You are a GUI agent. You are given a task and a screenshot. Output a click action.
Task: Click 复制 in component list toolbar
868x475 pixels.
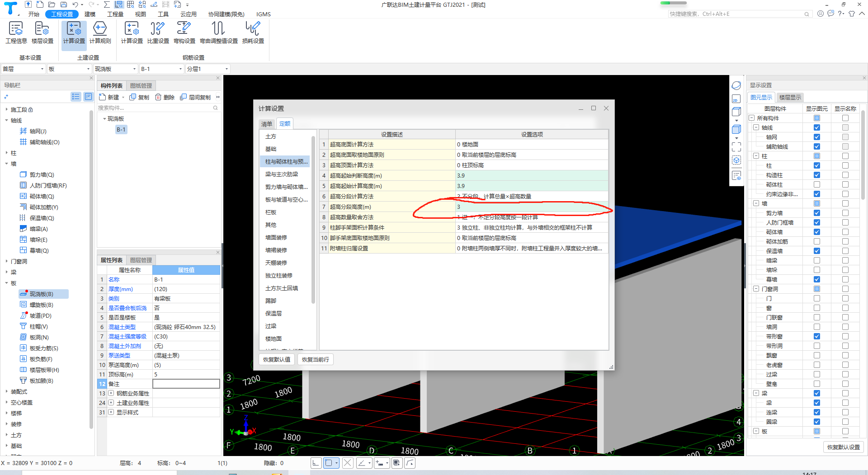139,97
